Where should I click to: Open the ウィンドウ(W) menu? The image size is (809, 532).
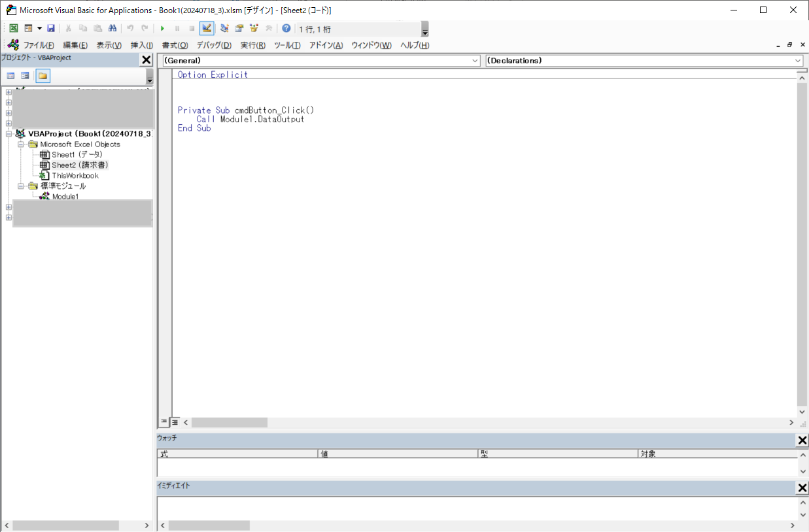[371, 45]
